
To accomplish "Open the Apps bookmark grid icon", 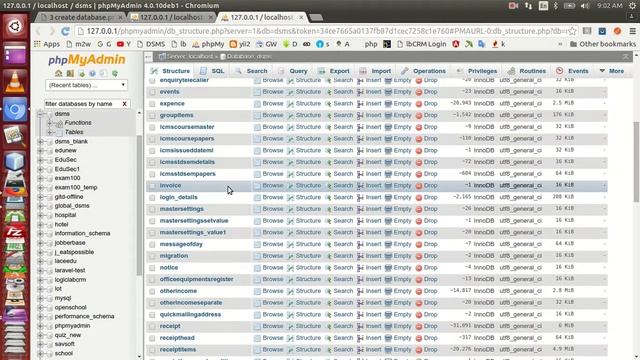I will tap(38, 44).
